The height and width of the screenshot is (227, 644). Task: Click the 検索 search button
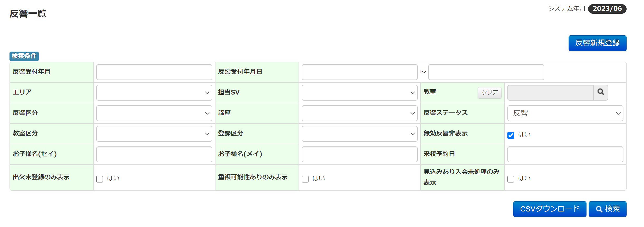(x=607, y=209)
